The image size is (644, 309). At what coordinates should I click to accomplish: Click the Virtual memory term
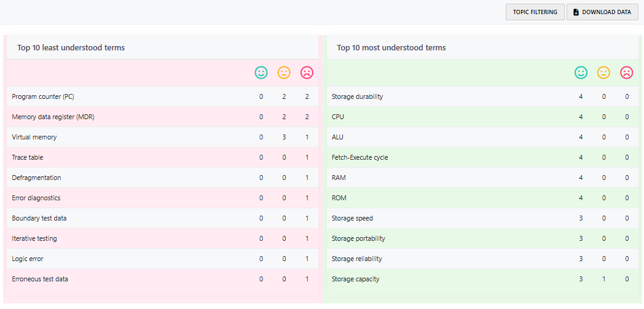point(36,137)
